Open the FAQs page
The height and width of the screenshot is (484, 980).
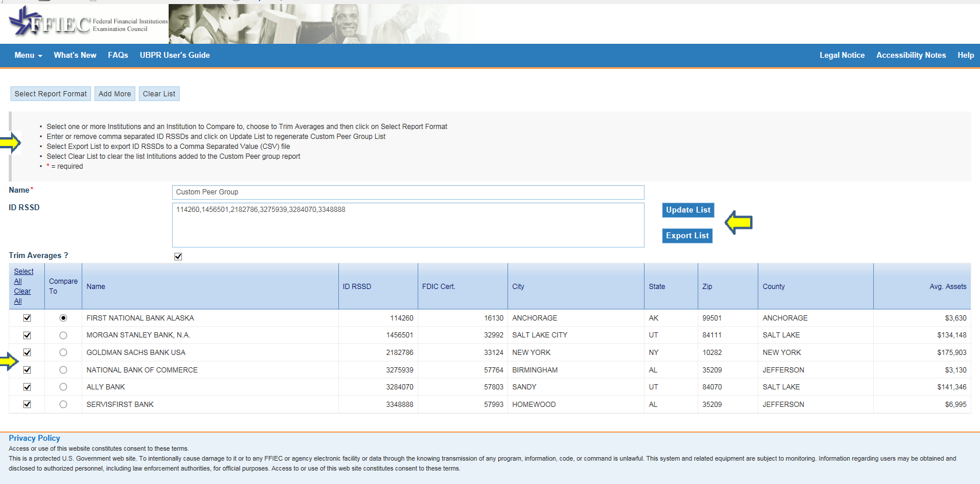point(118,55)
